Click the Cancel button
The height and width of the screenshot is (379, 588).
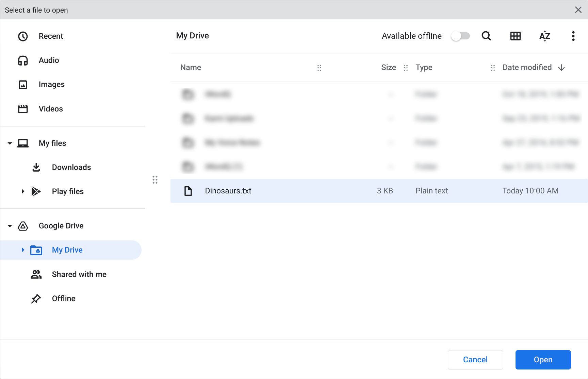475,360
